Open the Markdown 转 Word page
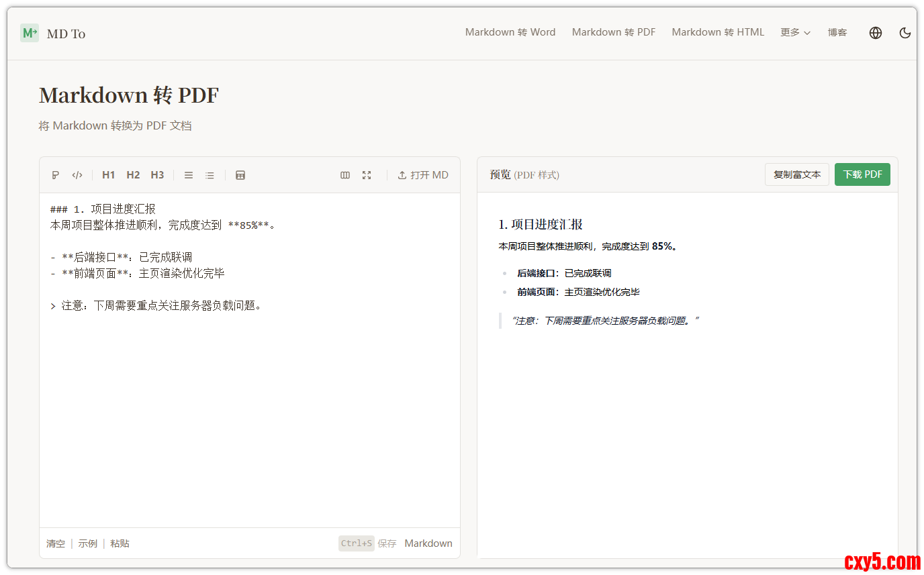Image resolution: width=924 pixels, height=575 pixels. click(510, 32)
